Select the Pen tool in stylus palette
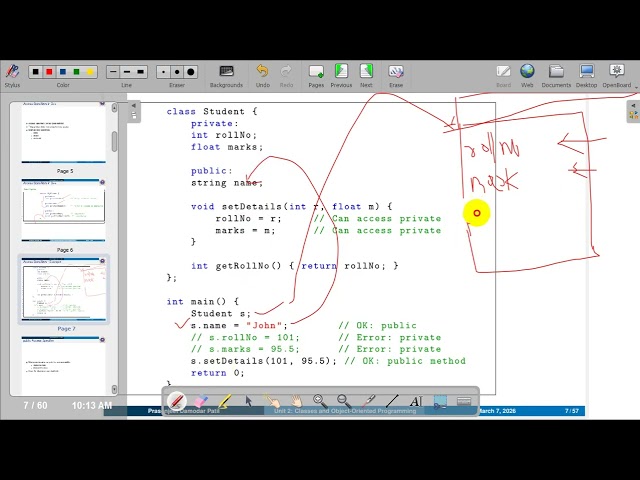640x480 pixels. 177,401
